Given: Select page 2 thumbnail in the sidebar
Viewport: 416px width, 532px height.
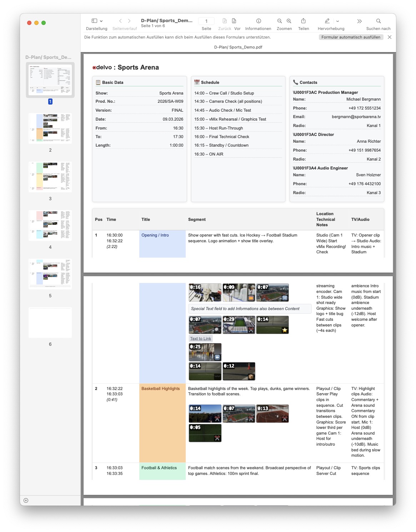Looking at the screenshot, I should tap(50, 128).
